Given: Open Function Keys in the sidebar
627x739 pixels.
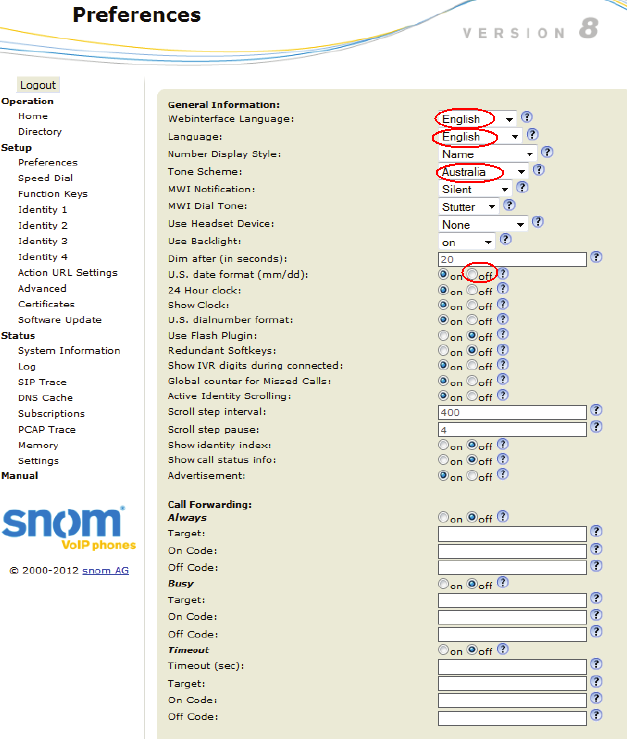Looking at the screenshot, I should click(52, 194).
